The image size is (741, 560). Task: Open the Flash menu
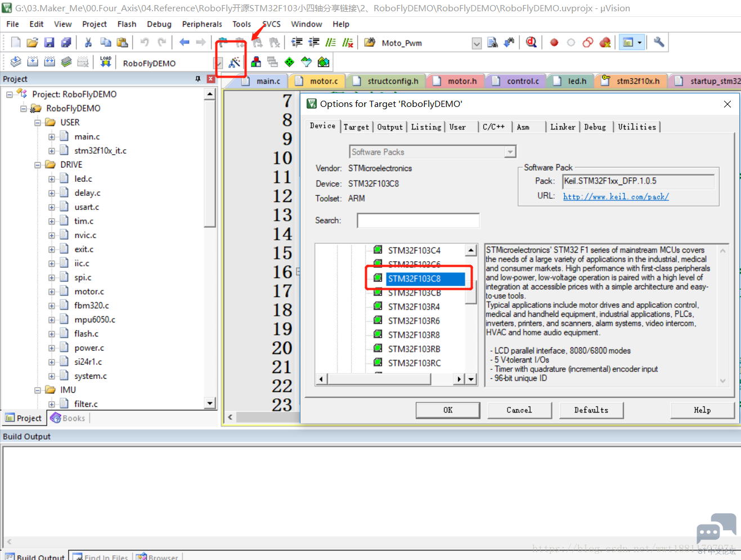[127, 24]
